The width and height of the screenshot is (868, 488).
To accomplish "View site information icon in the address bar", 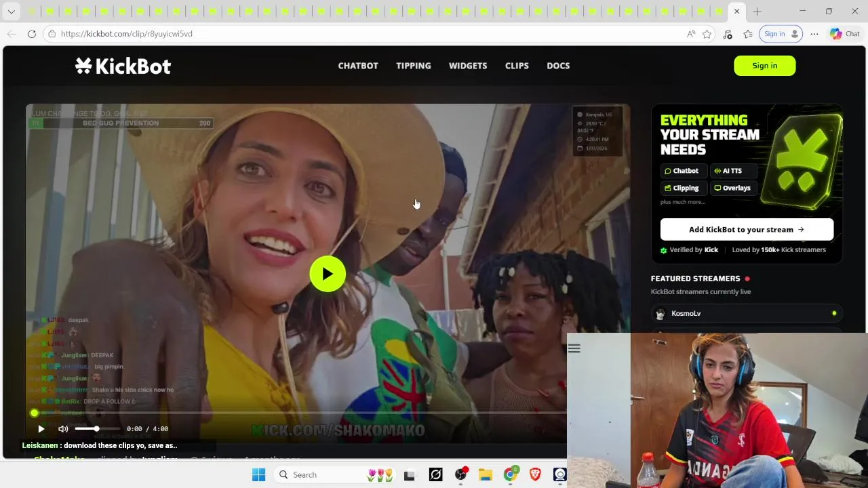I will pos(52,34).
